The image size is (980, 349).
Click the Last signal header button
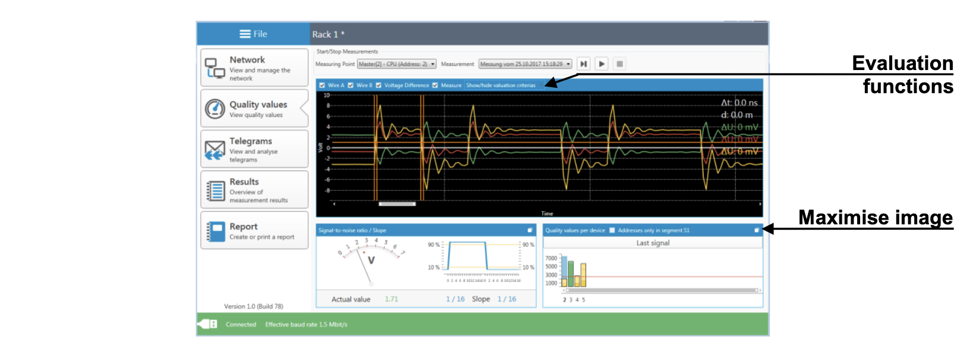coord(653,243)
